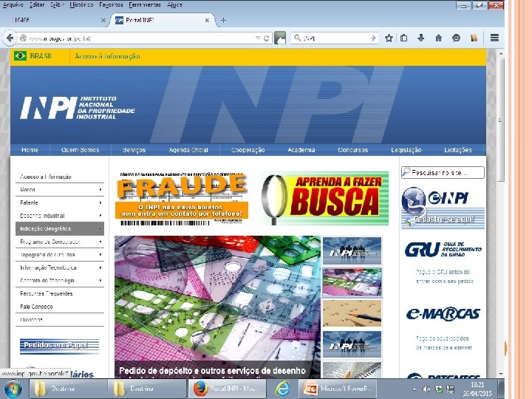Open Legislação navigation item
Image resolution: width=532 pixels, height=399 pixels.
(406, 149)
